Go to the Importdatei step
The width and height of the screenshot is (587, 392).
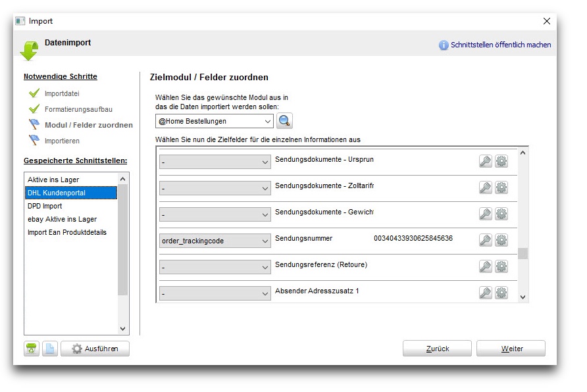(x=62, y=93)
